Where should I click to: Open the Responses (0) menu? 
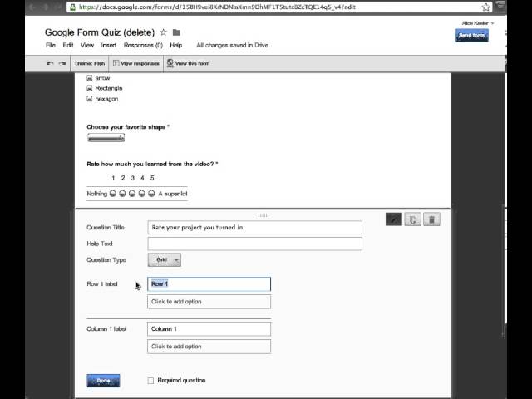[x=143, y=45]
